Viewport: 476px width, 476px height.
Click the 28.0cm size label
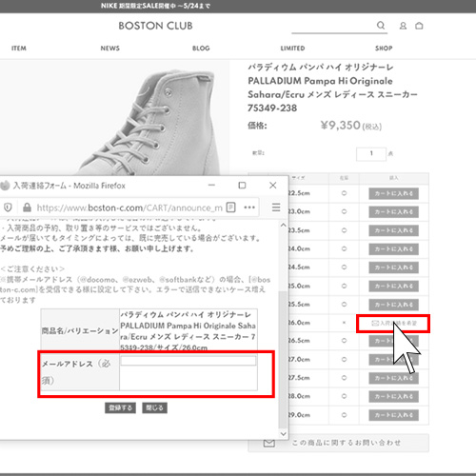[299, 396]
